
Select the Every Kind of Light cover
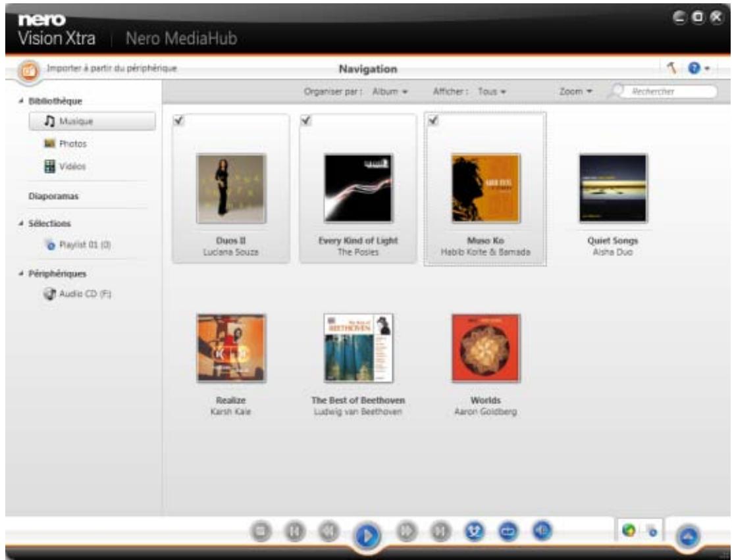(358, 188)
